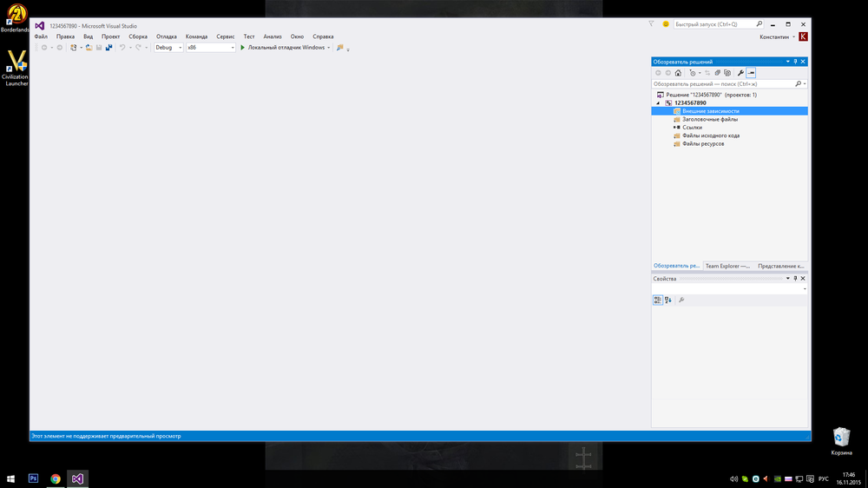Open the Обозреватель решений window options arrow

[788, 62]
